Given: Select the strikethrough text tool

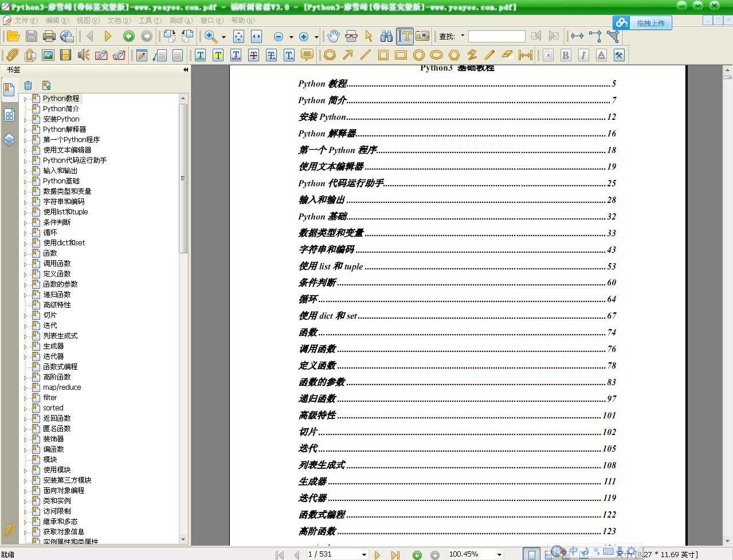Looking at the screenshot, I should pos(253,55).
